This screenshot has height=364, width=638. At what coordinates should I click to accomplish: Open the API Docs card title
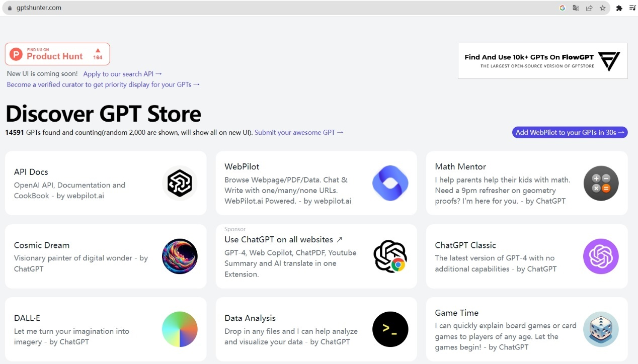(31, 172)
